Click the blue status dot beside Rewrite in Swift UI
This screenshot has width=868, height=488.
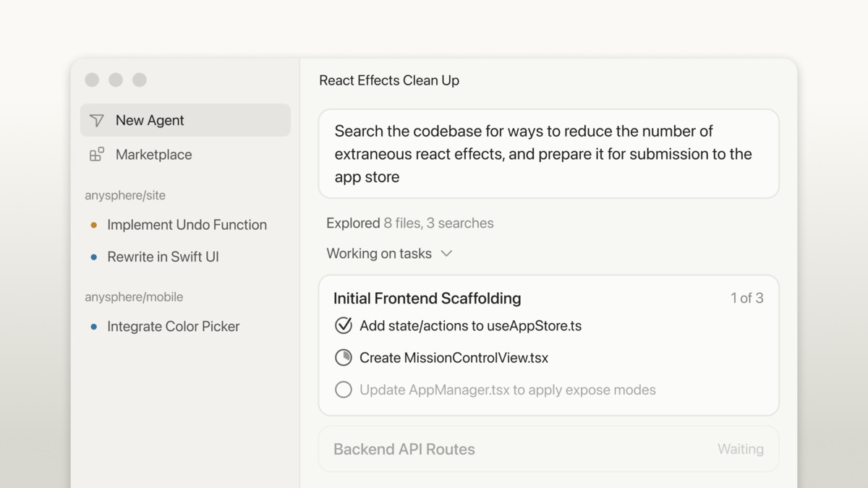(93, 257)
